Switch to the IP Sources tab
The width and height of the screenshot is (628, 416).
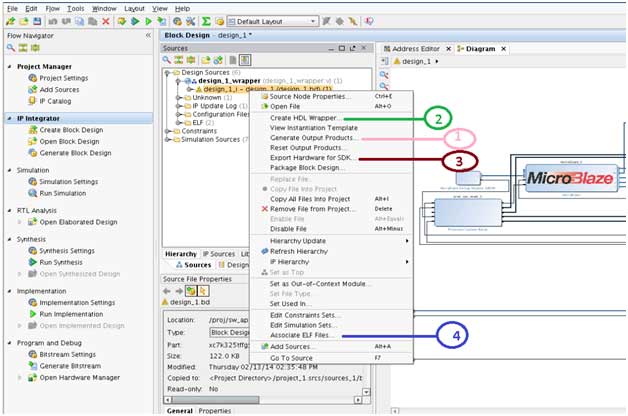pyautogui.click(x=218, y=254)
